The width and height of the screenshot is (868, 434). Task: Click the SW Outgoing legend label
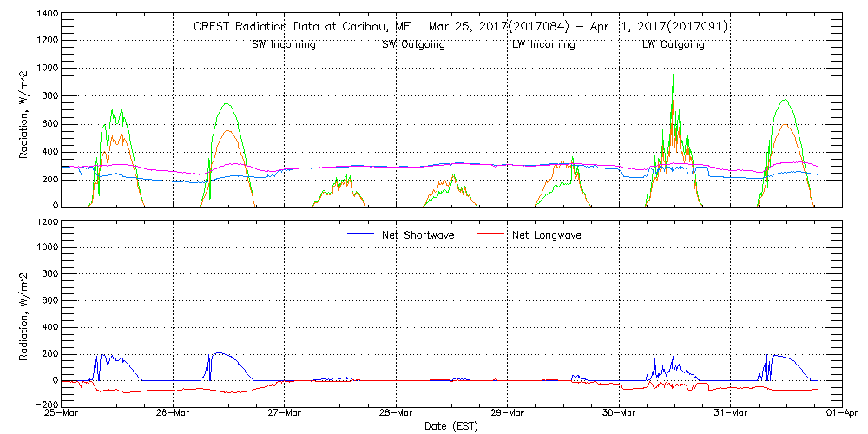[413, 44]
